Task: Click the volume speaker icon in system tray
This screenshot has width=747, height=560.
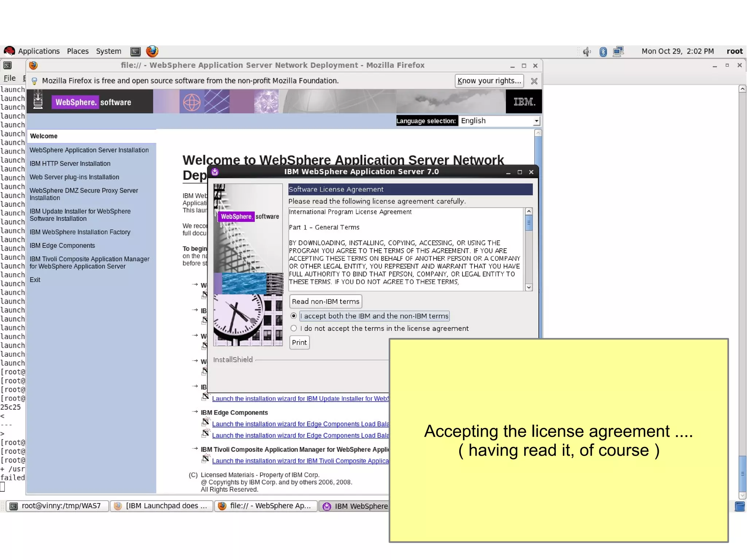Action: [587, 51]
